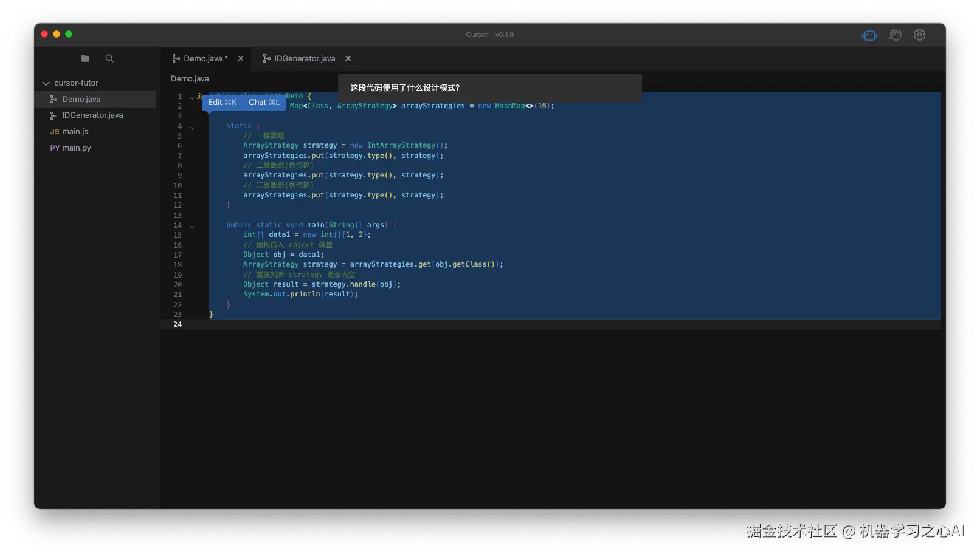
Task: Click the 'new IntArrayStrategy()' code line
Action: [345, 146]
